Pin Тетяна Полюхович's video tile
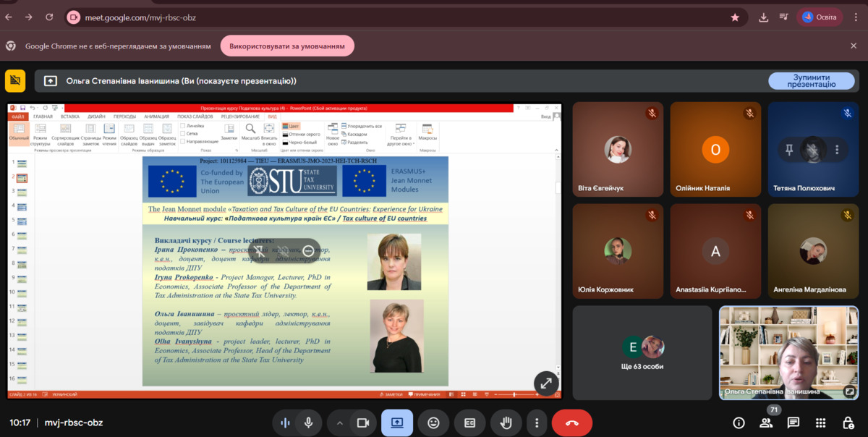This screenshot has width=868, height=437. point(790,150)
